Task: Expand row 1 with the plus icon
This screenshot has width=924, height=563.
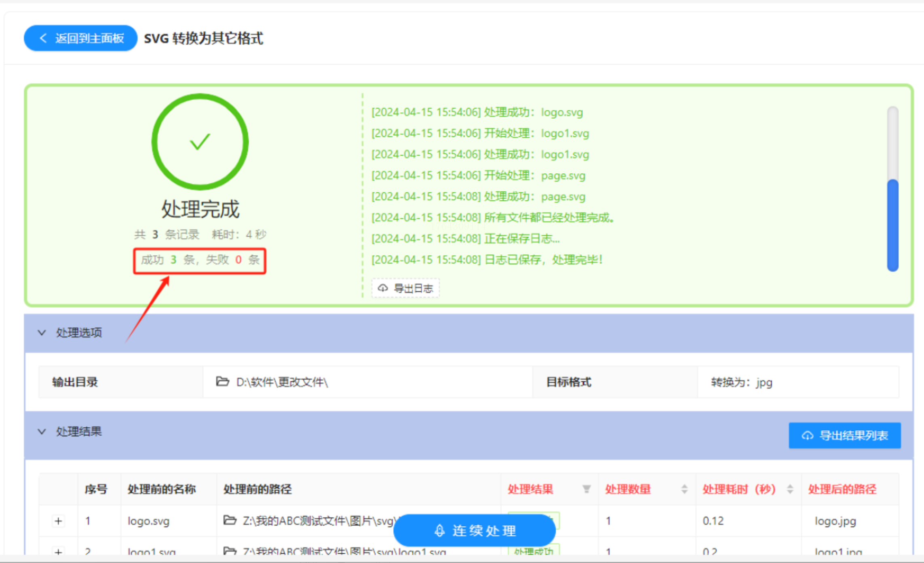Action: pos(58,521)
